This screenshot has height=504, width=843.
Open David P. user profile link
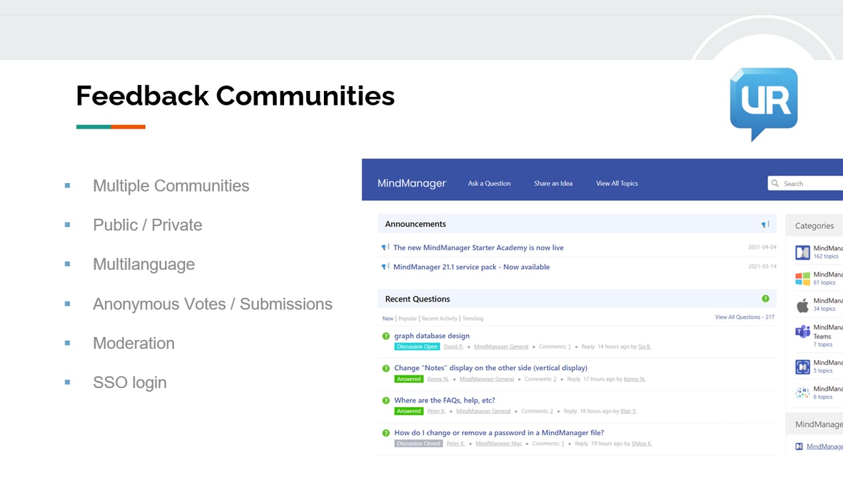(x=453, y=347)
